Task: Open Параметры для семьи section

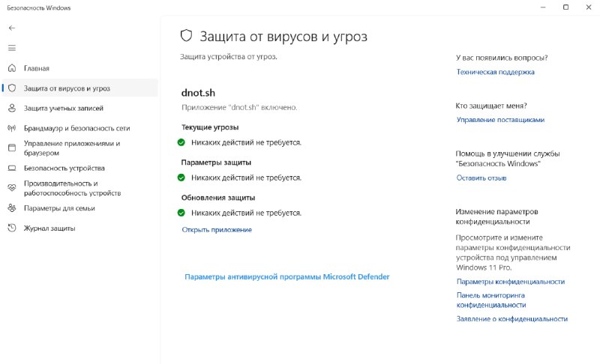Action: 59,208
